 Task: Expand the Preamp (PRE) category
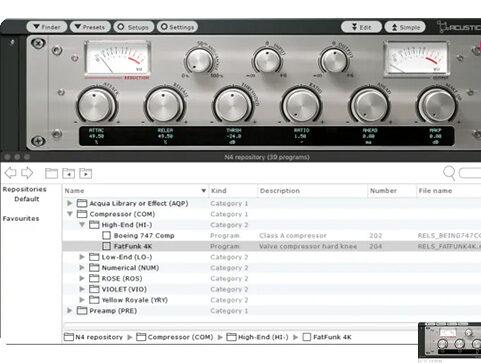(69, 310)
